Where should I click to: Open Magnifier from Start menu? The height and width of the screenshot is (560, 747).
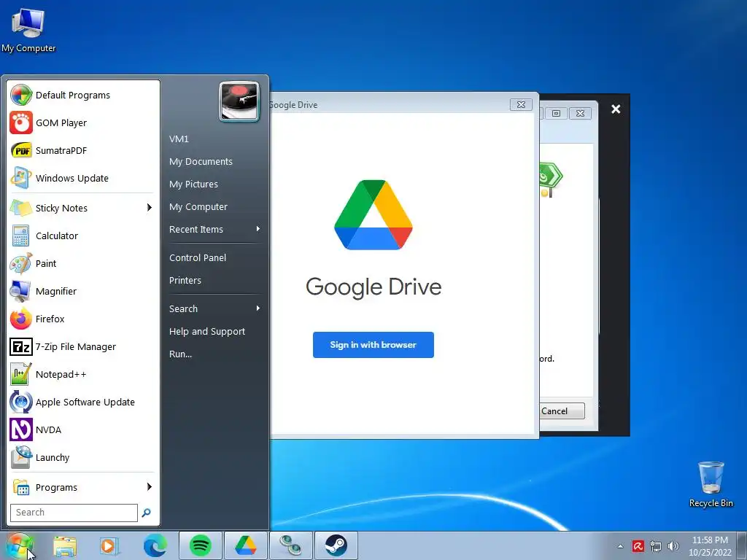click(x=83, y=291)
